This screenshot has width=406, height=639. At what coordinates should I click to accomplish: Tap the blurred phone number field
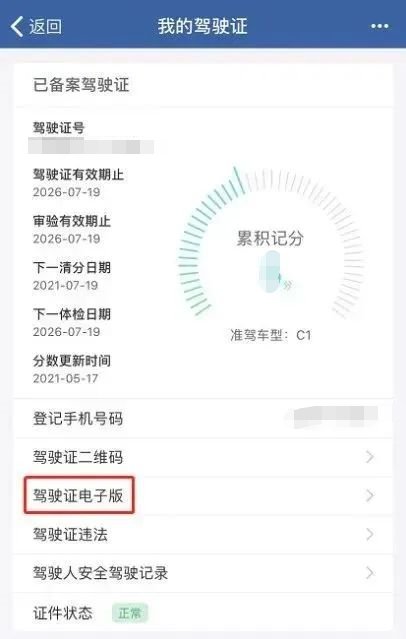[x=336, y=417]
